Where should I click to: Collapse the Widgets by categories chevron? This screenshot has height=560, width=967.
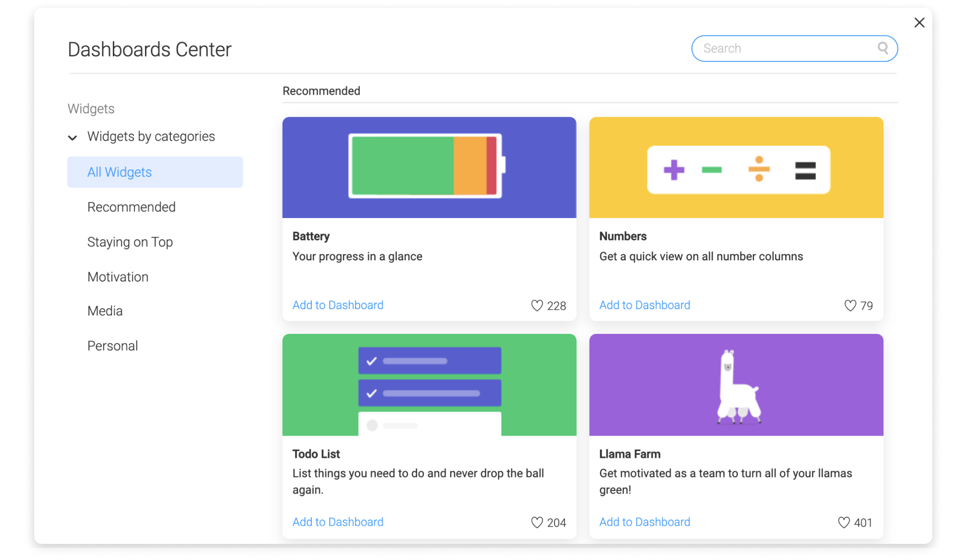click(73, 137)
